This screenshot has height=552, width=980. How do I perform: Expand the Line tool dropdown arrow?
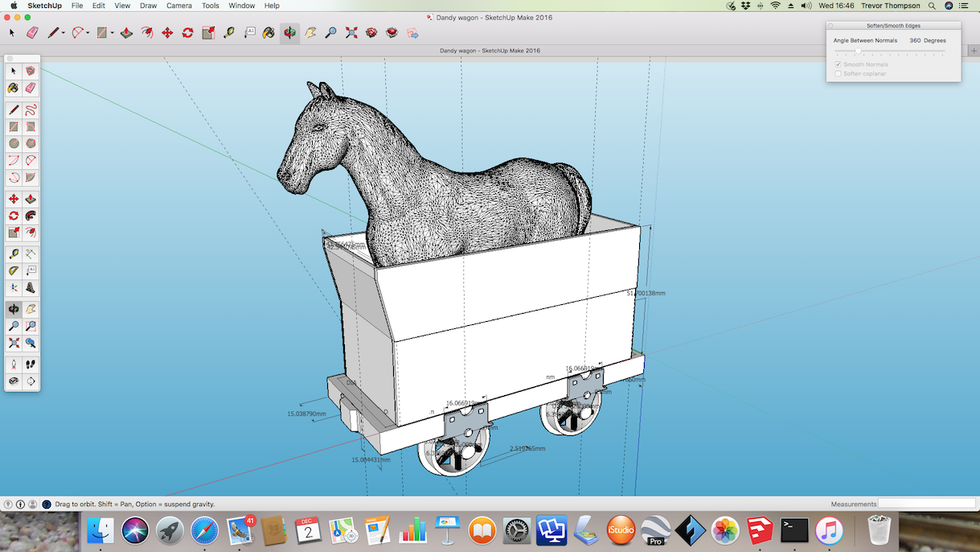coord(64,33)
